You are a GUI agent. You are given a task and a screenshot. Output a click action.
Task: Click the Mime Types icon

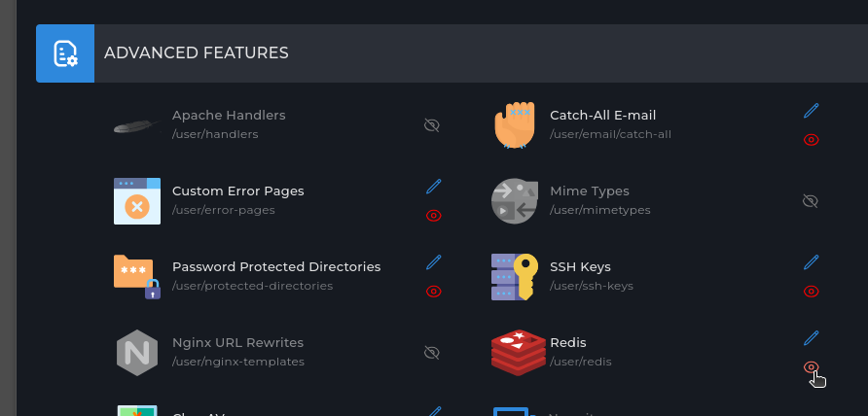(x=514, y=201)
